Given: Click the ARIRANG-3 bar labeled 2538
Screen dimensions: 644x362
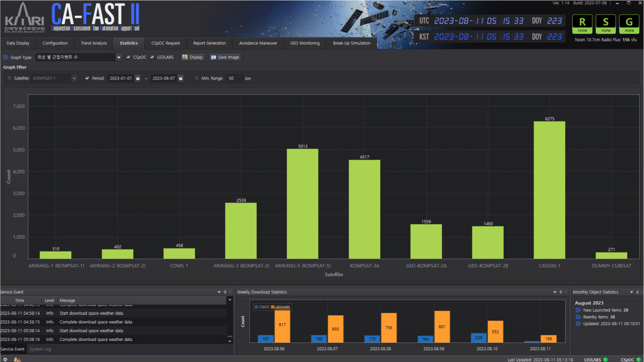Looking at the screenshot, I should click(241, 231).
